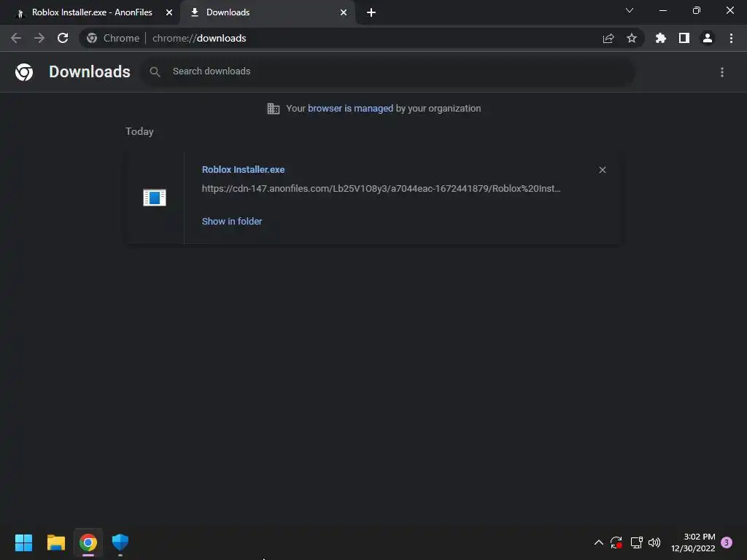This screenshot has height=560, width=747.
Task: Show hidden system tray icons
Action: pos(599,542)
